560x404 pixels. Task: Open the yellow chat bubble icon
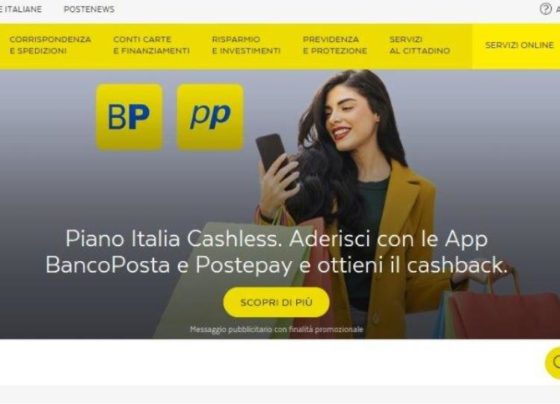point(553,362)
